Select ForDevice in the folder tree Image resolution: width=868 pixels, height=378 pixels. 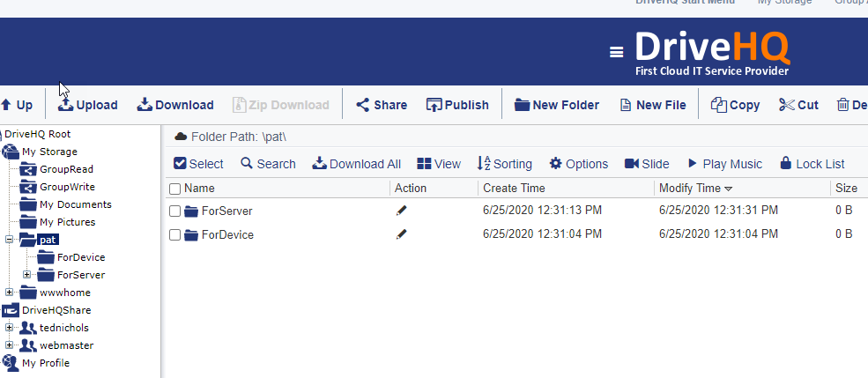click(x=81, y=257)
